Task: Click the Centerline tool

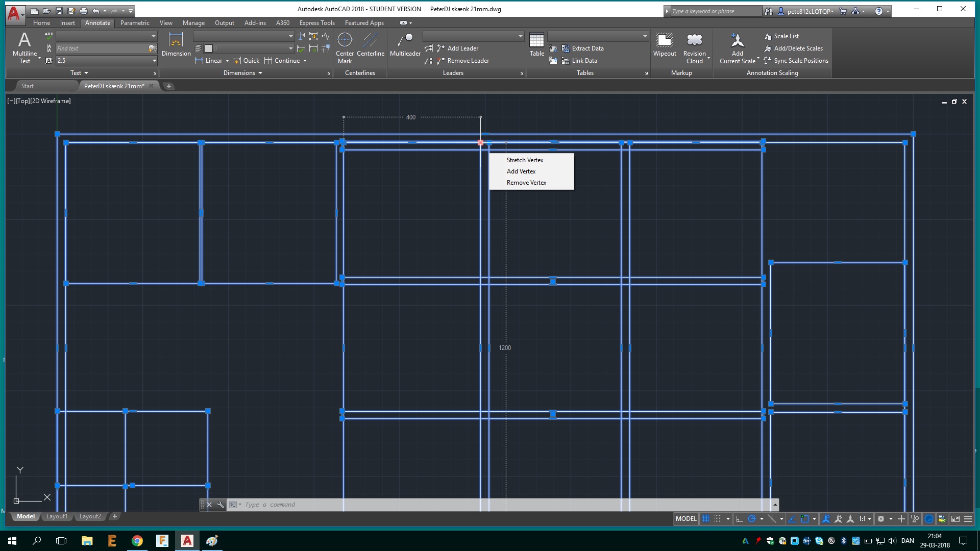Action: [x=370, y=45]
